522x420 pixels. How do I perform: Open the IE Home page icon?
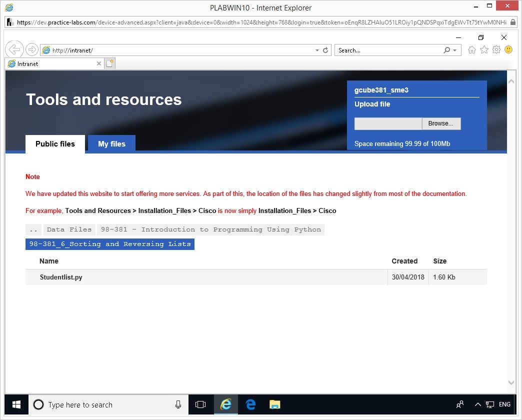tap(471, 50)
